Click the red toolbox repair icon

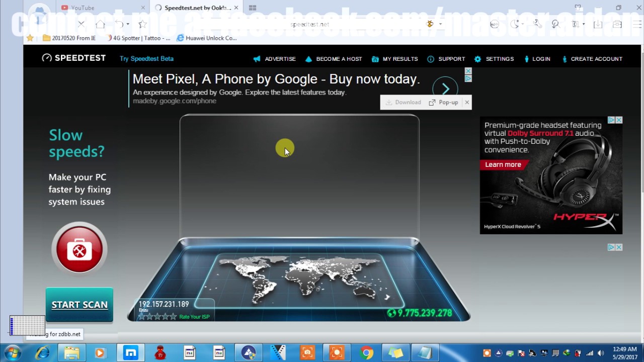coord(79,249)
